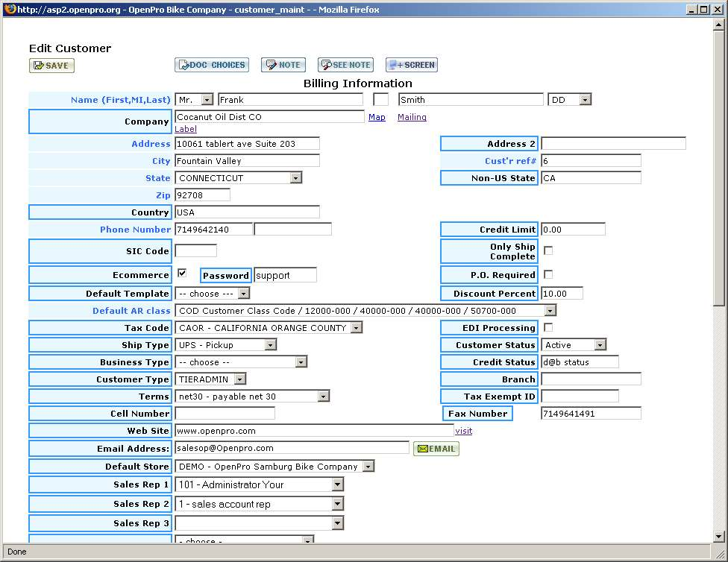Click the Mailing link

point(412,117)
